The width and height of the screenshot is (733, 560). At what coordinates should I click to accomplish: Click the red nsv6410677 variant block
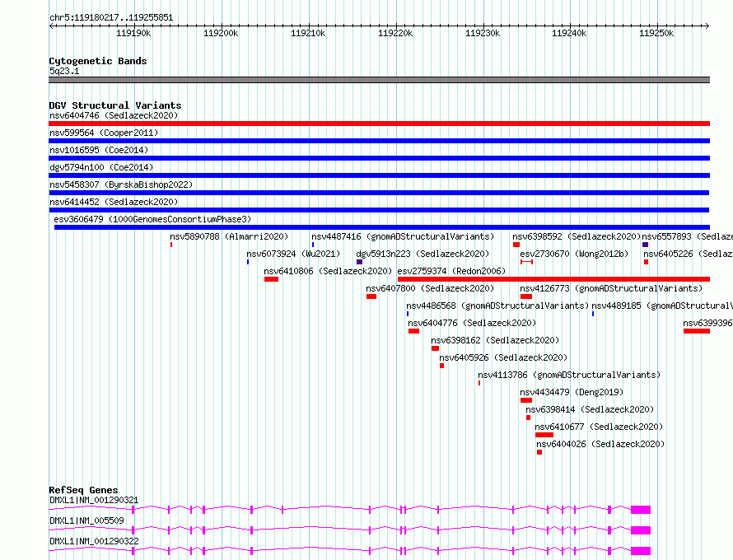pyautogui.click(x=544, y=435)
